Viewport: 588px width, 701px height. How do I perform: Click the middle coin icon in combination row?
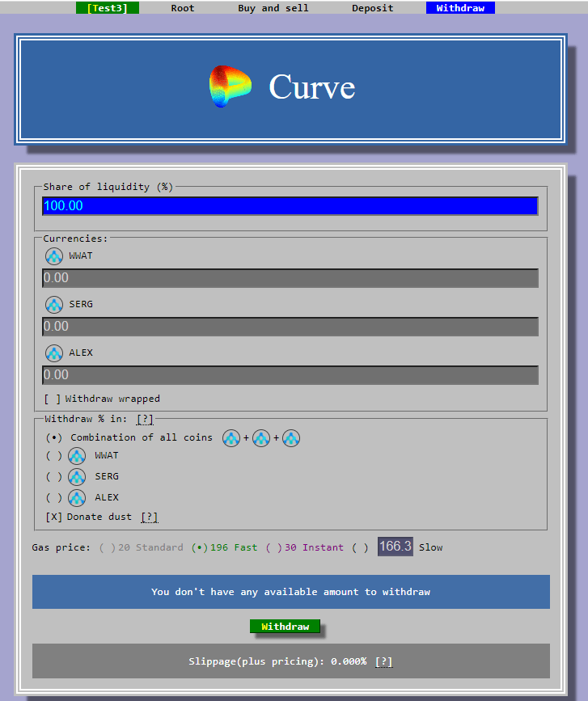tap(261, 438)
